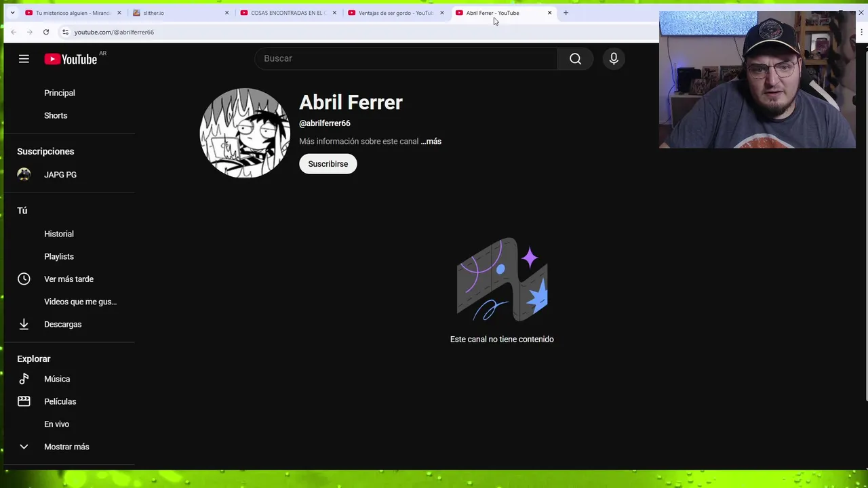
Task: Click the Suscripciones section heading
Action: coord(45,151)
